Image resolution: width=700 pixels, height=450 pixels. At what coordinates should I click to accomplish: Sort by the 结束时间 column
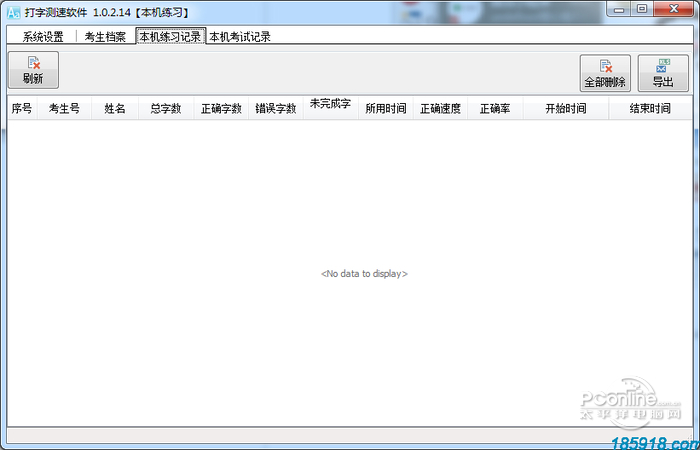pyautogui.click(x=650, y=108)
